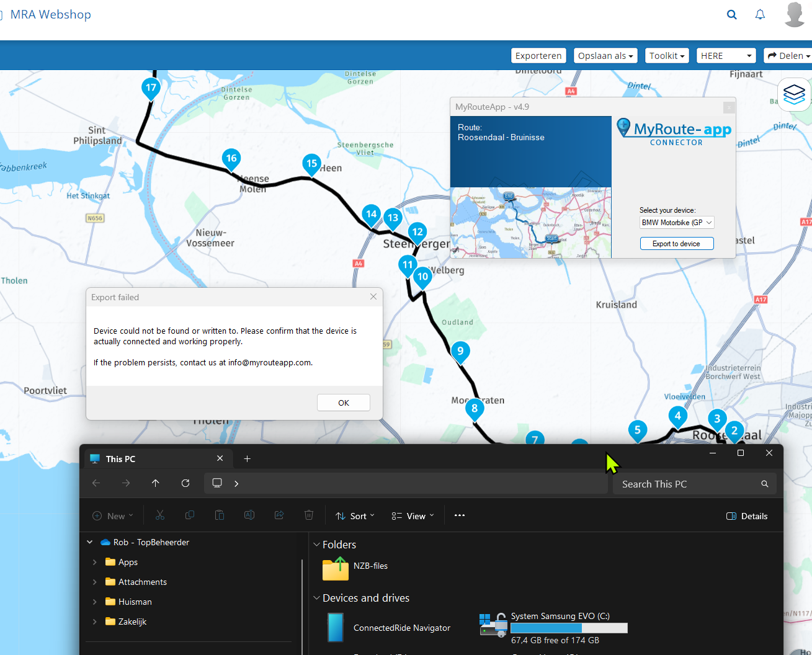Close the Export failed dialog
812x655 pixels.
coord(373,296)
